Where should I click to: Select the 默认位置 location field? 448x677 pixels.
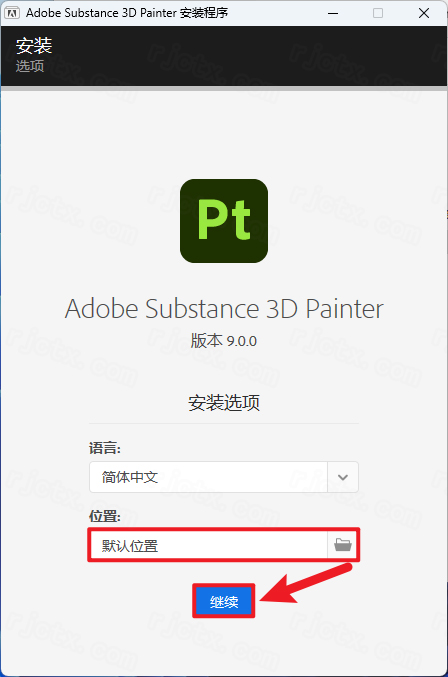pos(209,545)
